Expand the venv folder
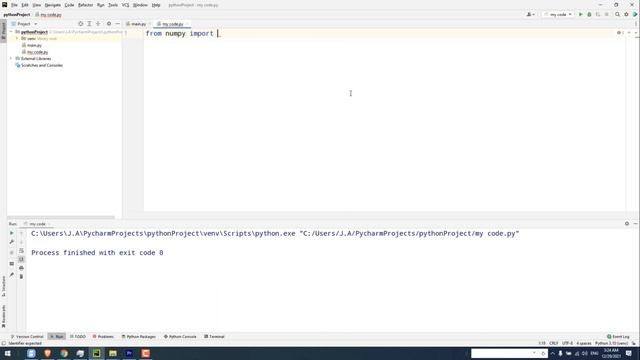Screen dimensions: 640x360 pyautogui.click(x=17, y=38)
